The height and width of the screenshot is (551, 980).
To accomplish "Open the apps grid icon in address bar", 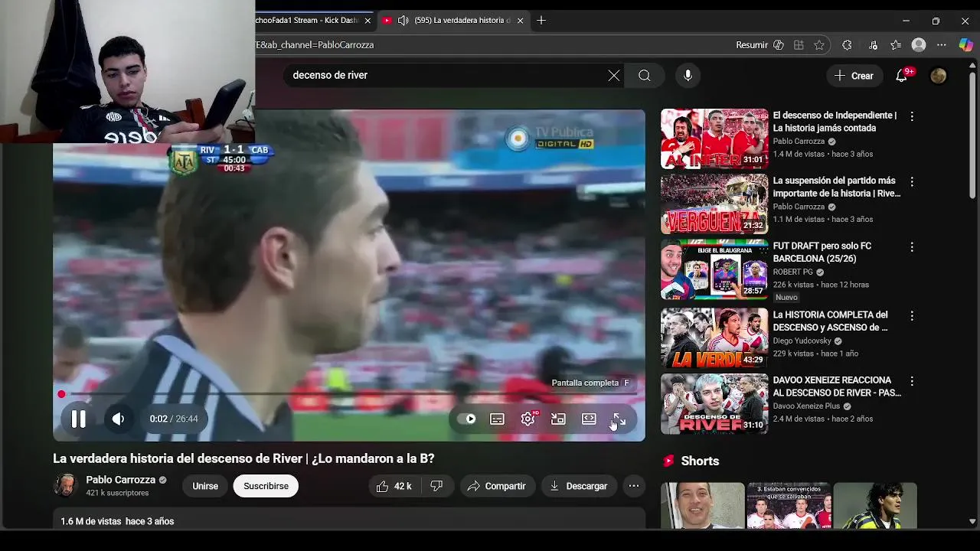I will click(x=799, y=45).
